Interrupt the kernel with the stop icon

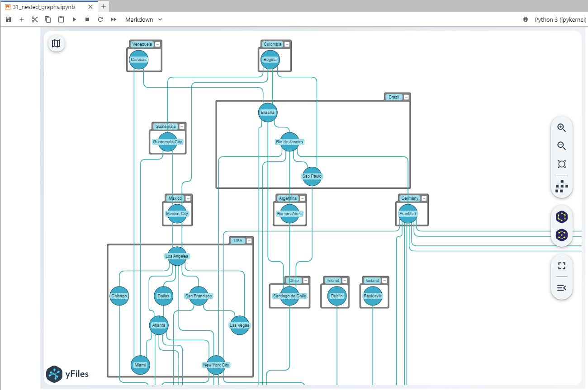(87, 19)
